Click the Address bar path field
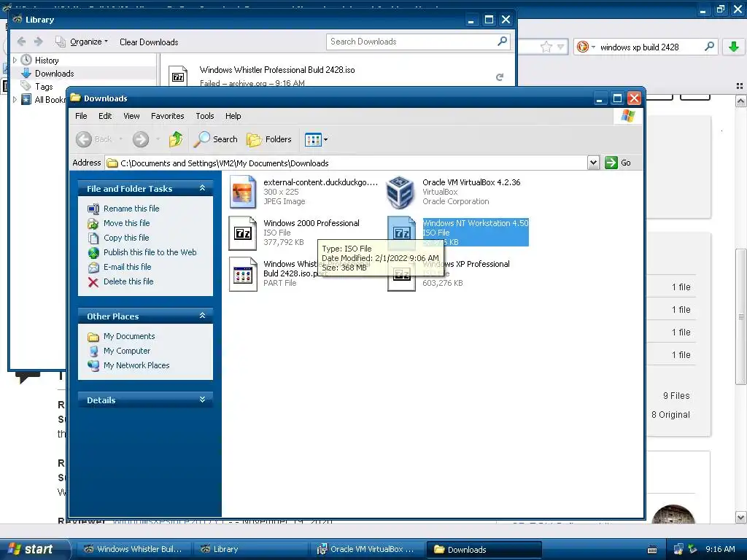 [x=347, y=163]
